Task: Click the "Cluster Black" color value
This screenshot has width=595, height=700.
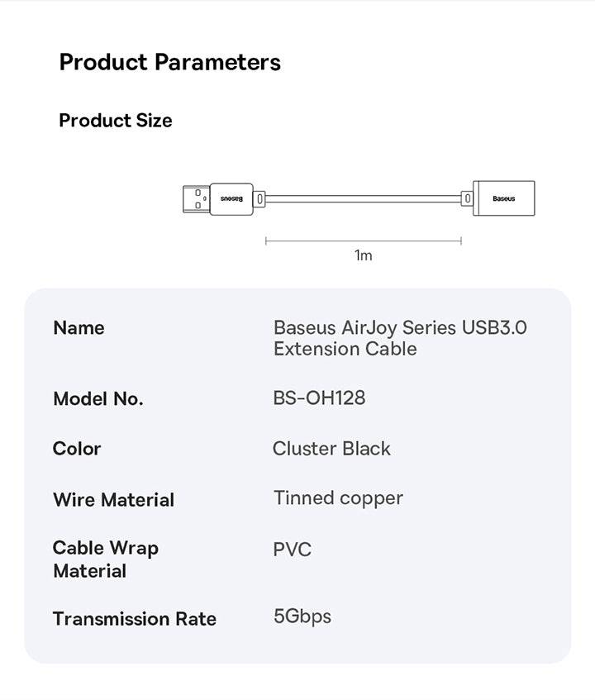Action: (331, 449)
